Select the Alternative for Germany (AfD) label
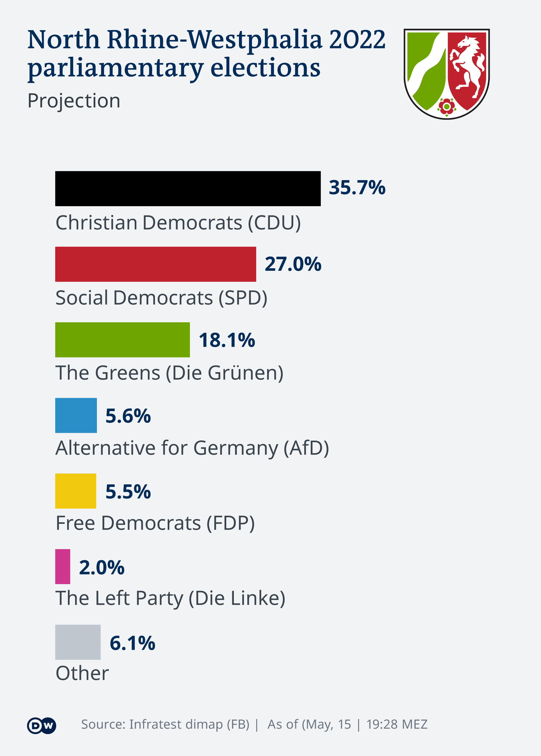The height and width of the screenshot is (756, 541). (x=192, y=448)
